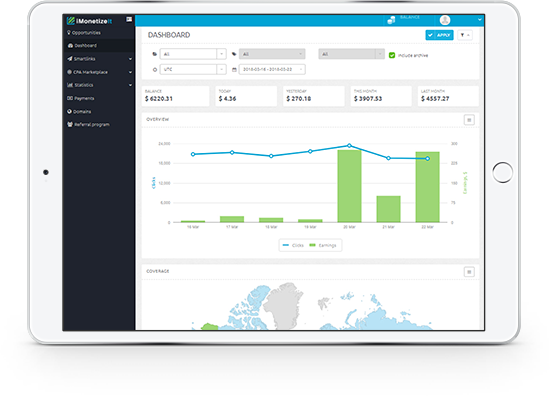550x396 pixels.
Task: Expand the CPA Marketplace submenu arrow
Action: [x=130, y=72]
